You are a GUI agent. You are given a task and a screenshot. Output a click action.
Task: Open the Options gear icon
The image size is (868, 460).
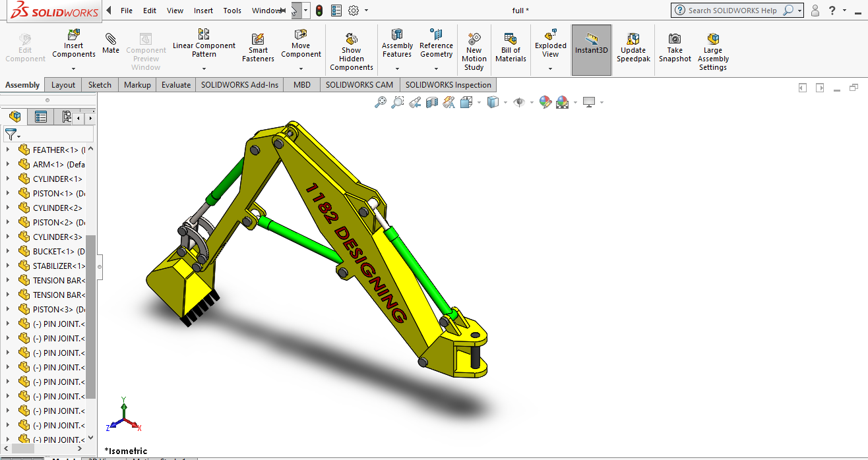pyautogui.click(x=354, y=11)
